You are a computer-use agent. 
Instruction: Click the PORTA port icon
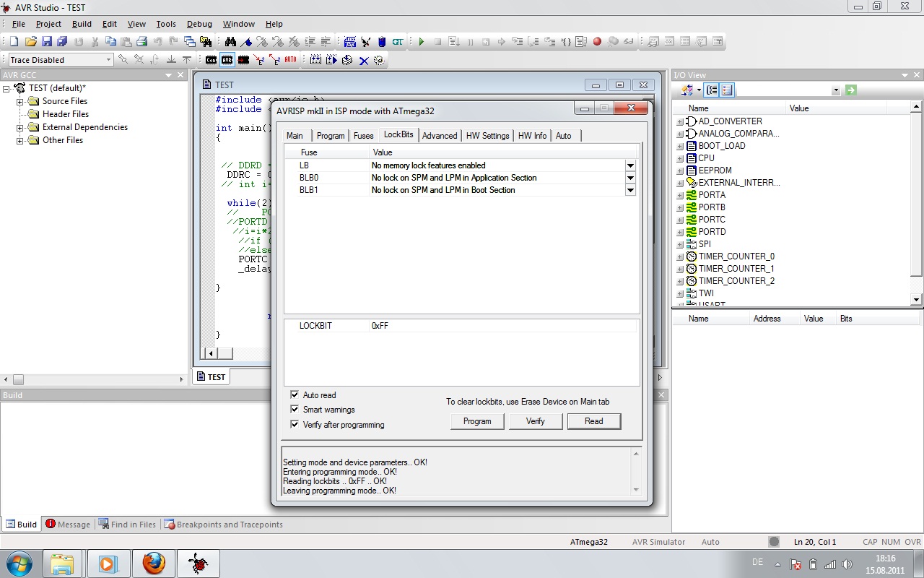692,195
